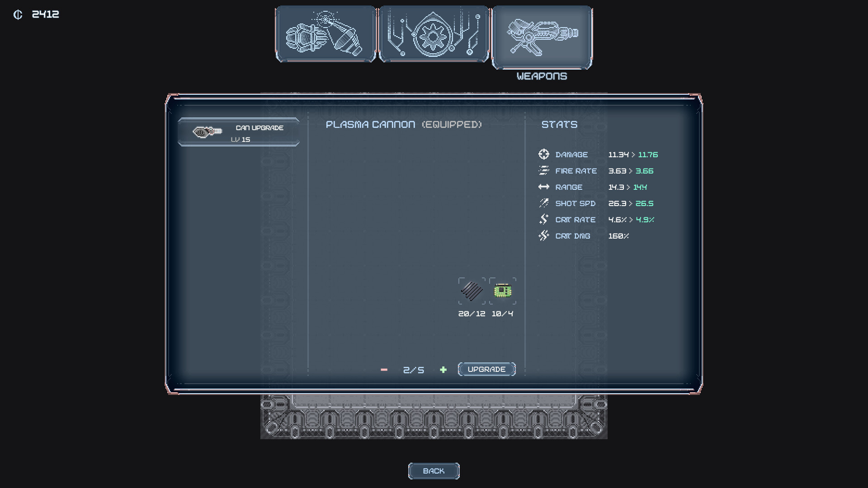Viewport: 868px width, 488px height.
Task: Click the Range arrows stat icon
Action: click(x=544, y=187)
